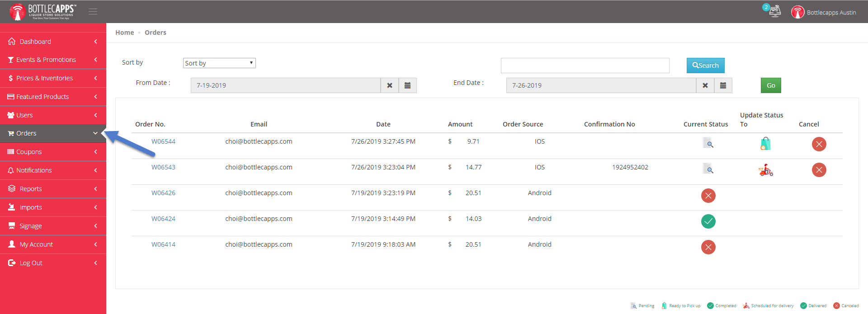Open the Sort by dropdown
The height and width of the screenshot is (314, 868).
[219, 63]
